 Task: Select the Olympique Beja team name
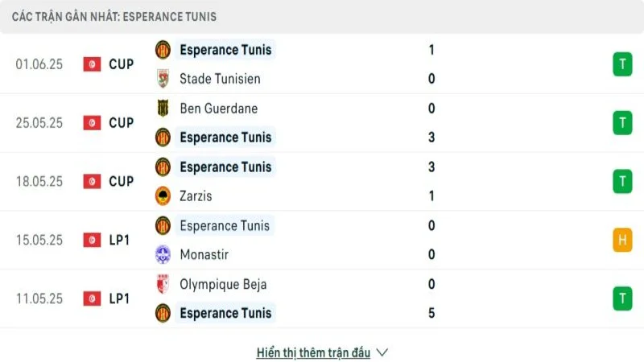[x=223, y=284]
